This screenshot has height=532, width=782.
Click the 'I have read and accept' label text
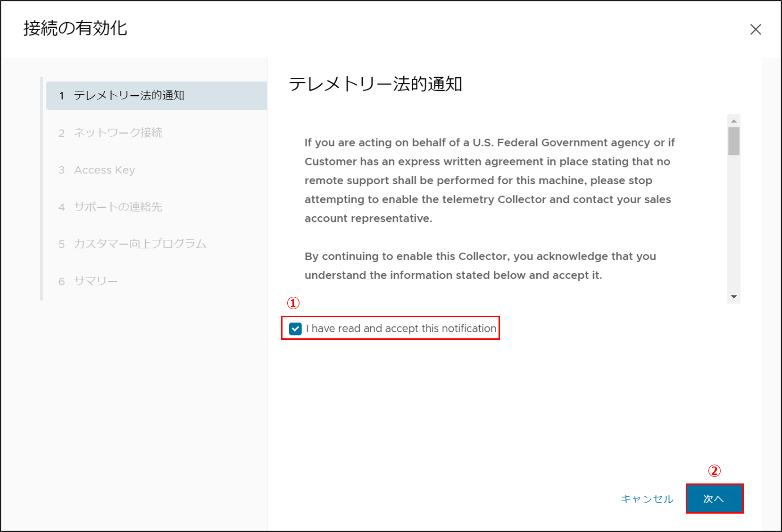coord(401,328)
